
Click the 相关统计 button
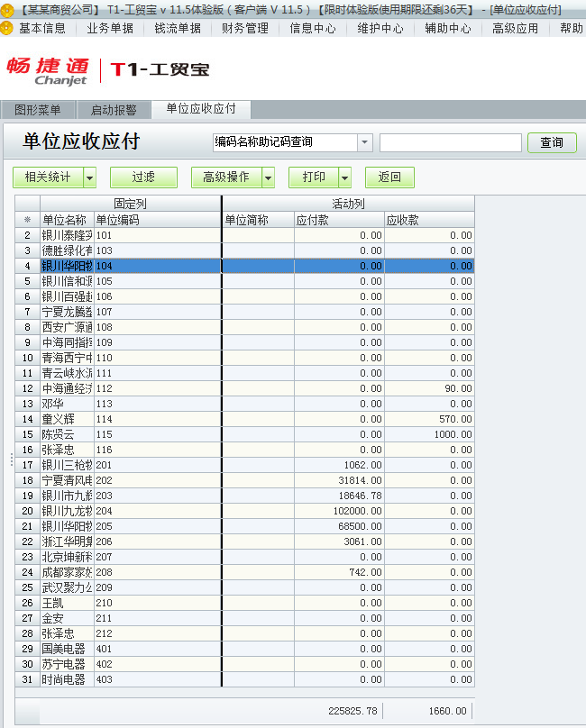point(48,177)
